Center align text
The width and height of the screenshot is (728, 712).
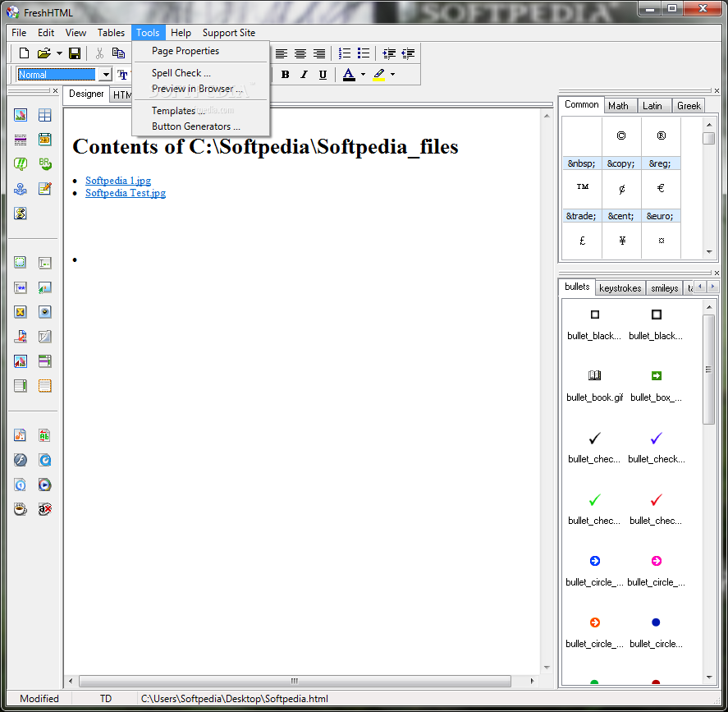click(300, 53)
